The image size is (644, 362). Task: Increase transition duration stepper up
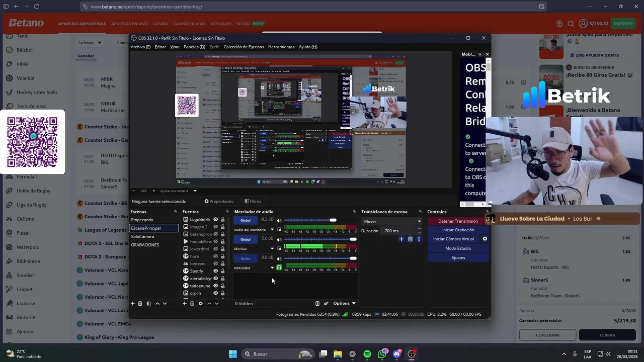tap(419, 229)
